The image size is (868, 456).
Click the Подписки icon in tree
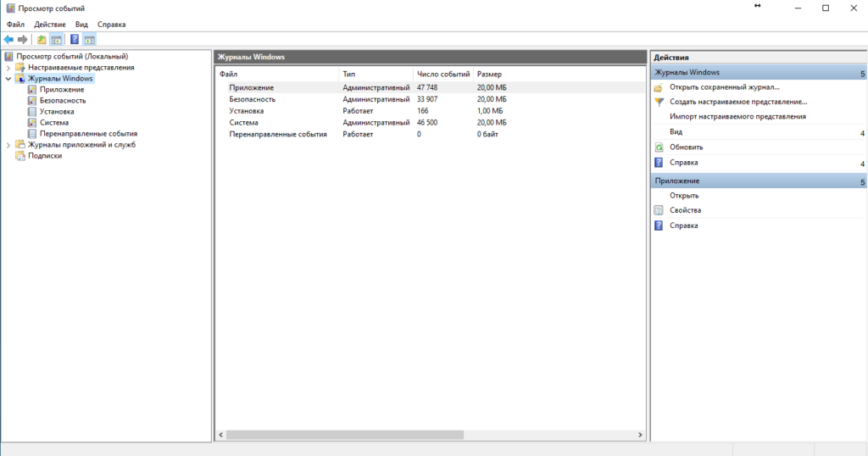click(x=20, y=155)
